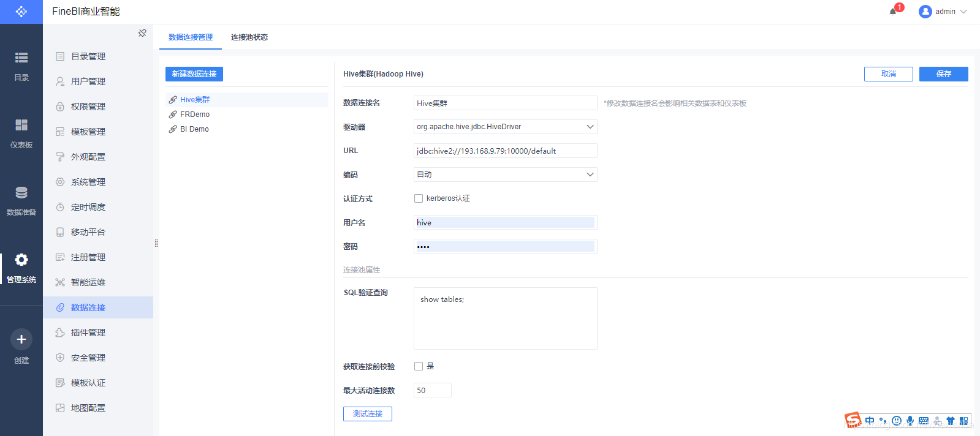Screen dimensions: 980x436
Task: Click the 智能运维 icon
Action: 60,282
